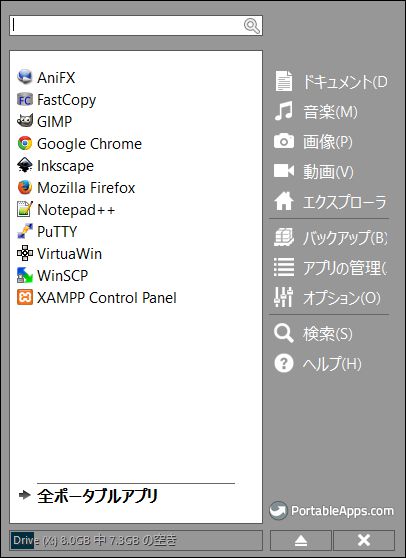Click the GIMP mascot icon
Image resolution: width=406 pixels, height=558 pixels.
(x=25, y=121)
